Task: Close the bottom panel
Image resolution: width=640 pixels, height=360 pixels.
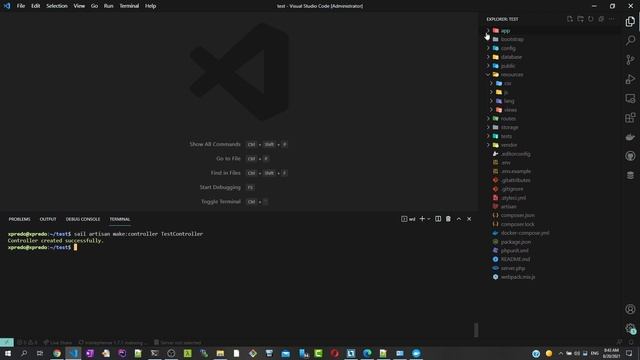Action: click(x=469, y=219)
